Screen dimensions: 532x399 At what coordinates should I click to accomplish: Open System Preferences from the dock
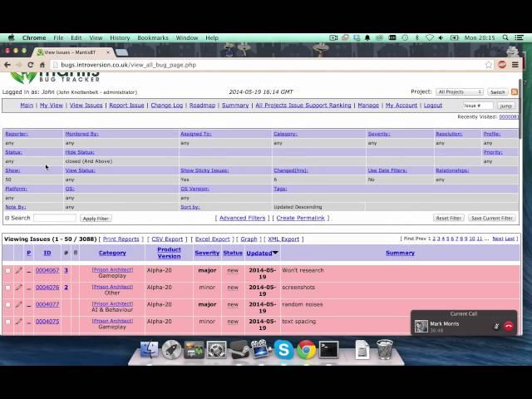(216, 349)
